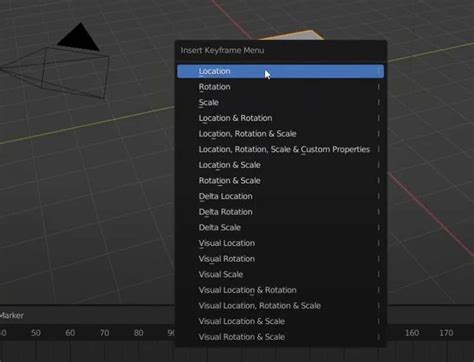Image resolution: width=474 pixels, height=362 pixels.
Task: Choose the Rotation keyframe option
Action: point(280,87)
